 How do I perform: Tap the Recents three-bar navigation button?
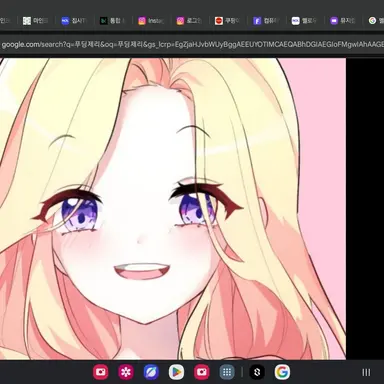366,372
